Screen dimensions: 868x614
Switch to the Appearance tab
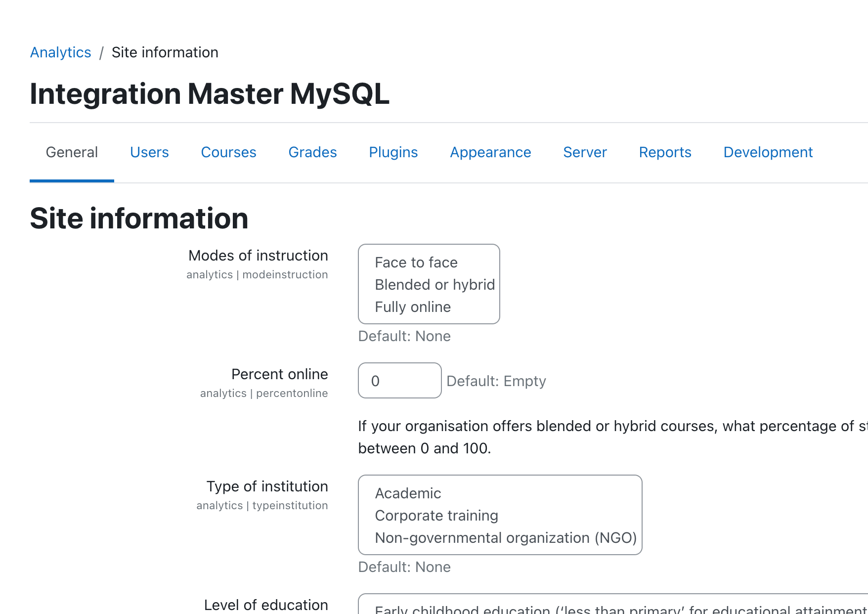(490, 152)
